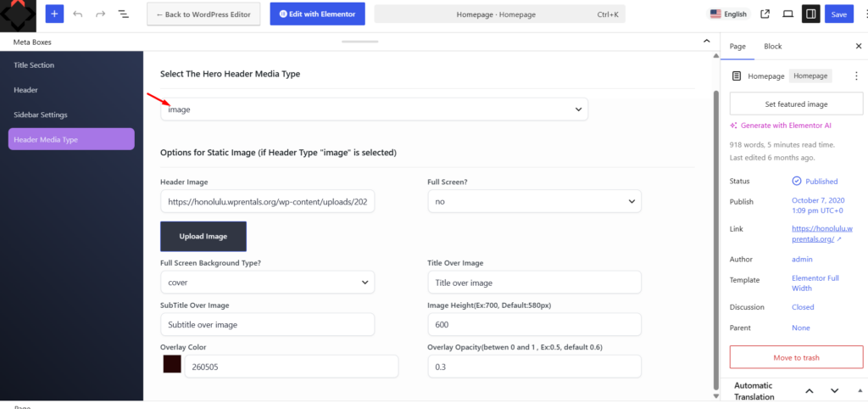
Task: Open the Full Screen? dropdown
Action: point(534,201)
